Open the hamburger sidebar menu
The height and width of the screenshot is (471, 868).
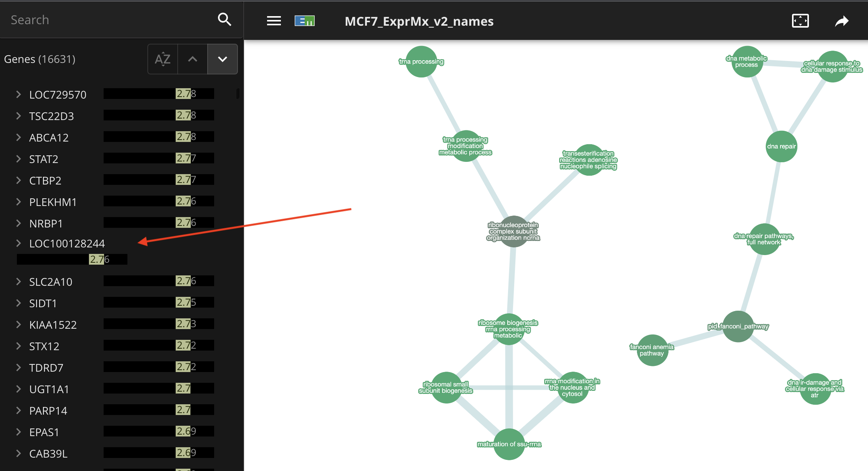pyautogui.click(x=274, y=21)
